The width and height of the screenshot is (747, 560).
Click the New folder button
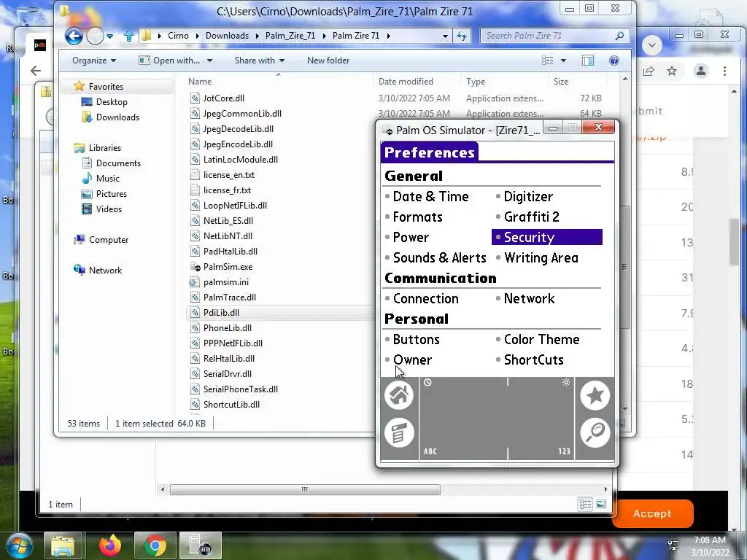(x=328, y=61)
